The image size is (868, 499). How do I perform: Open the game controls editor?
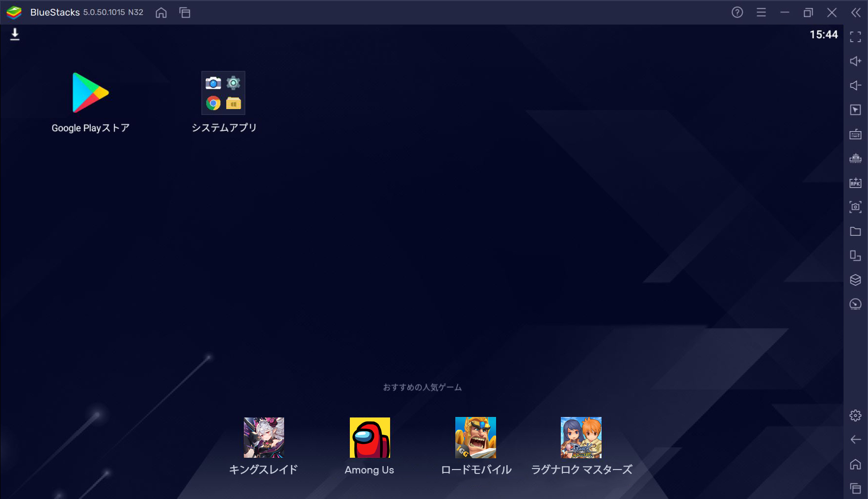click(856, 110)
